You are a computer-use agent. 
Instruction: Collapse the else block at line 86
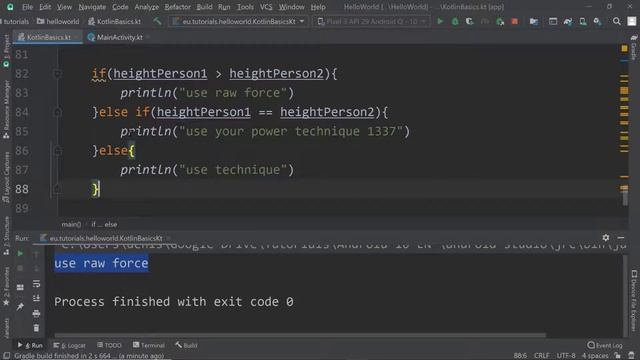click(58, 151)
